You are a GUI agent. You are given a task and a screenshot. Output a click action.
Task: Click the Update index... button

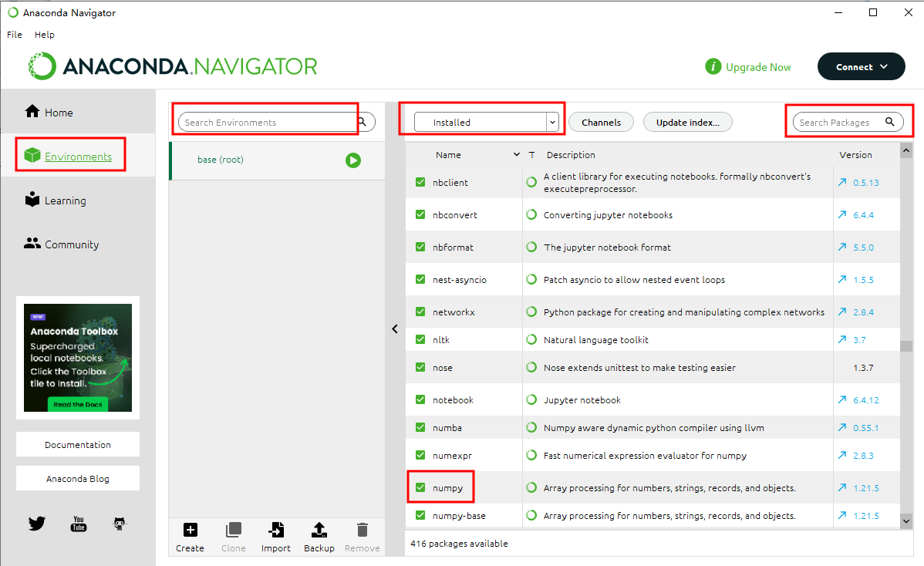coord(688,122)
